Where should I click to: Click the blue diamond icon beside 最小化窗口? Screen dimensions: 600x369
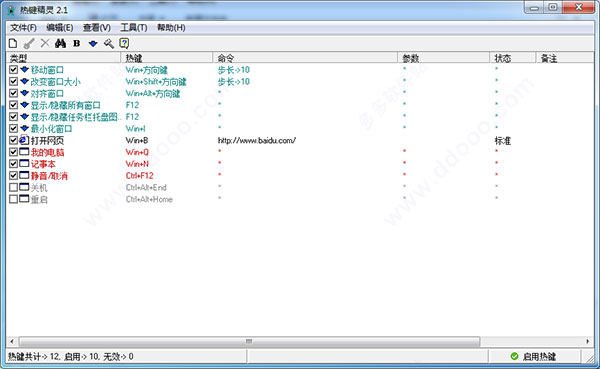coord(24,128)
